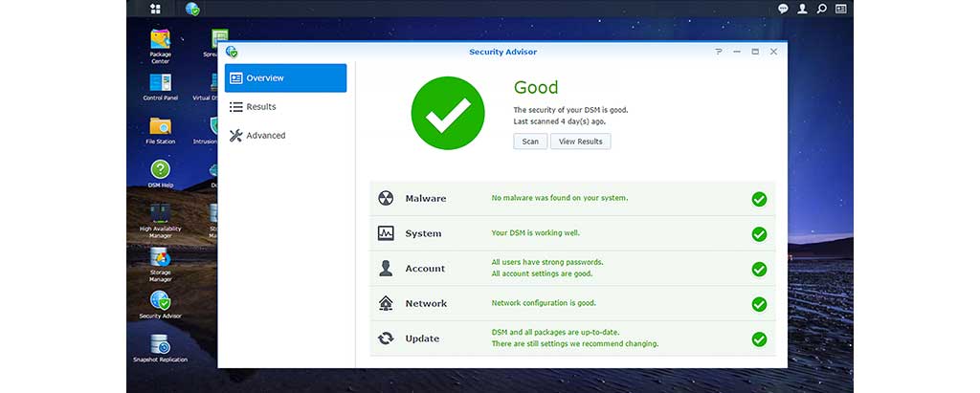This screenshot has width=980, height=393.
Task: Open Snapshot Replication from the desktop
Action: tap(160, 349)
